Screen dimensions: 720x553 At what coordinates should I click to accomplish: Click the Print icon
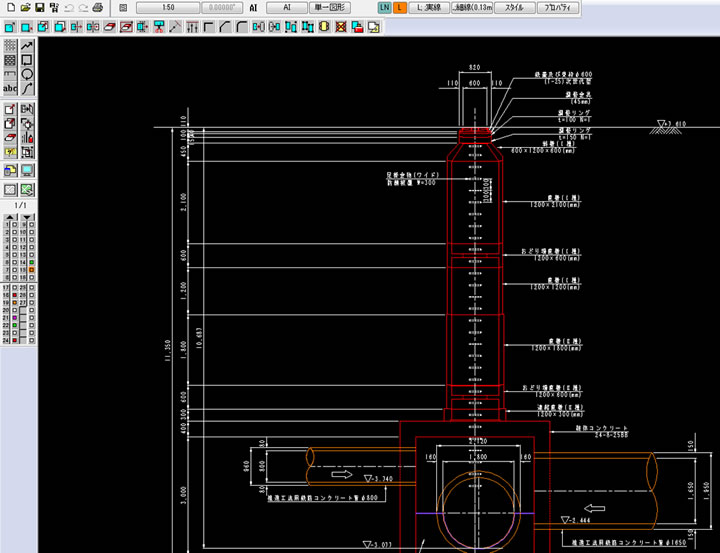[97, 7]
